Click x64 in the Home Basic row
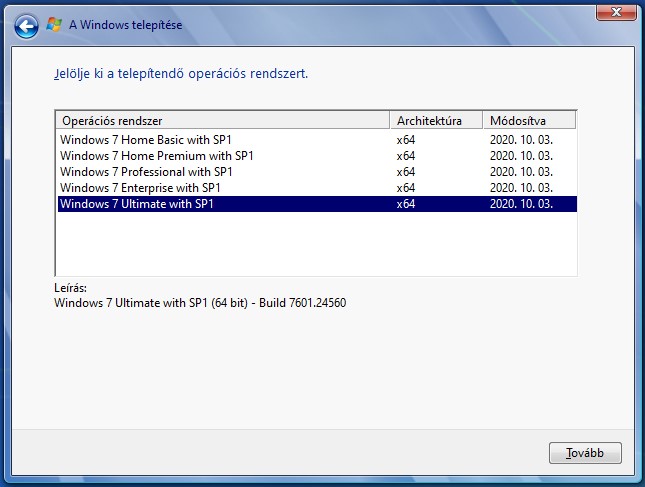This screenshot has width=645, height=487. pyautogui.click(x=406, y=140)
